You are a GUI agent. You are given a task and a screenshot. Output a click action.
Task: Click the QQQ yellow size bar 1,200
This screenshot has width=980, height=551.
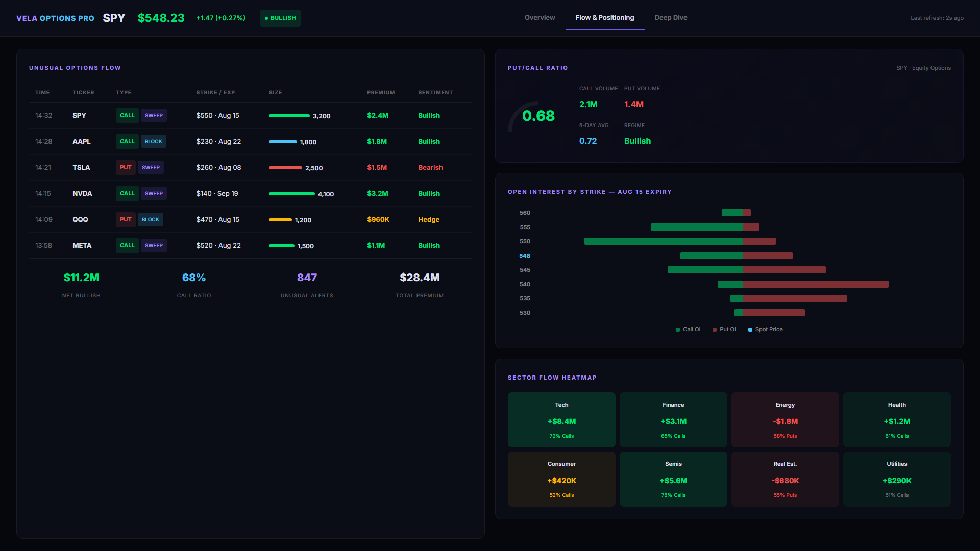[x=280, y=220]
